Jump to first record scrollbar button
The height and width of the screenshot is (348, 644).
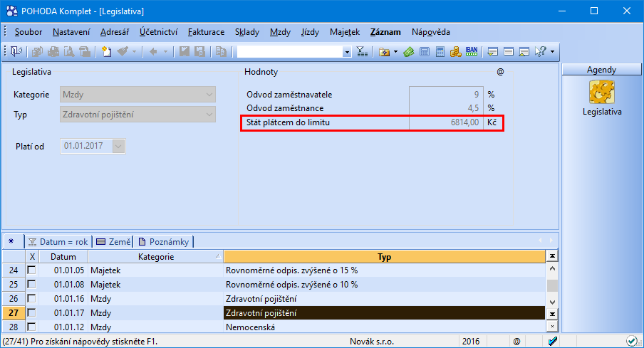coord(552,256)
